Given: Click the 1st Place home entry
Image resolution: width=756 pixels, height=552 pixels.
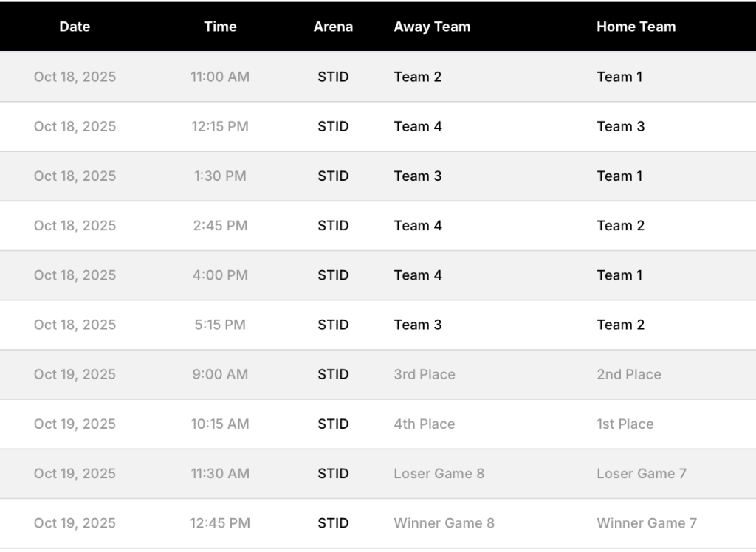Looking at the screenshot, I should tap(625, 424).
